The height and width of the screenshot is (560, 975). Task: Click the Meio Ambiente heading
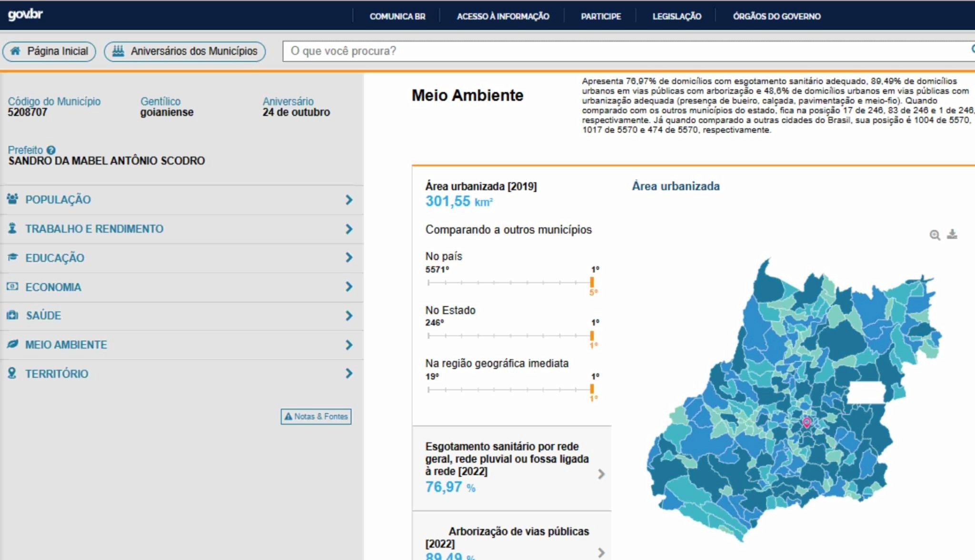(x=468, y=95)
